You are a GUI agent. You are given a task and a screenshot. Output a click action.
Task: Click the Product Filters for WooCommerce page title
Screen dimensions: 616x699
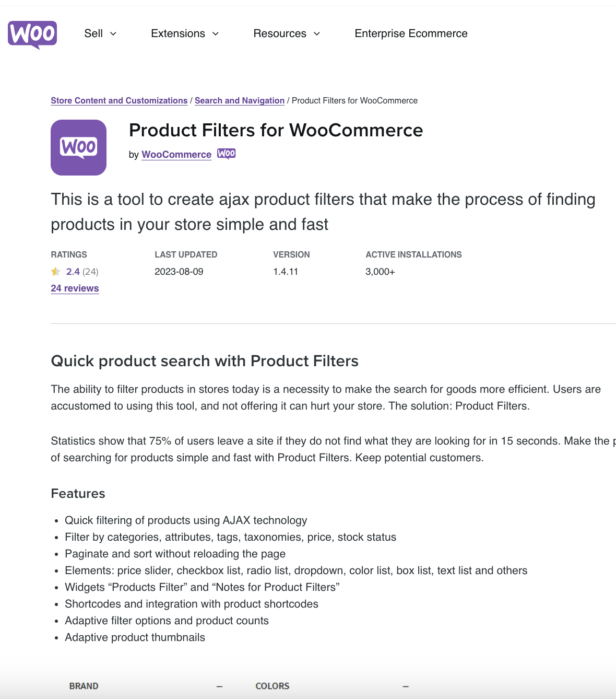coord(276,130)
